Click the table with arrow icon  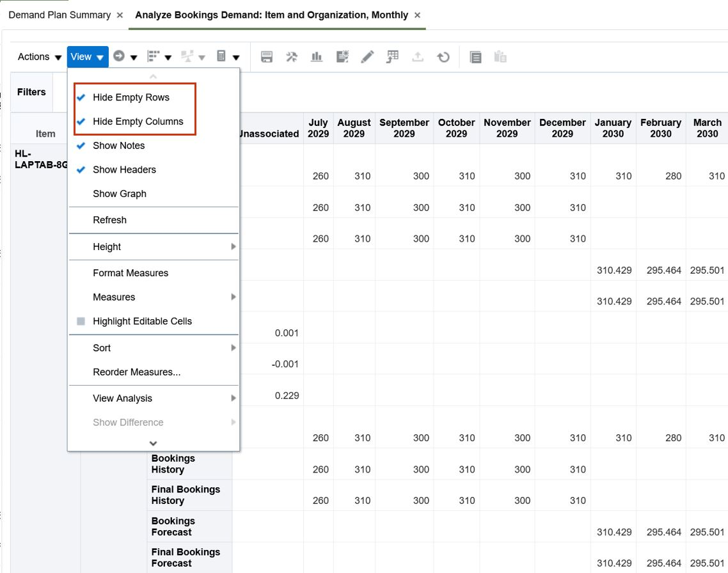coord(392,57)
